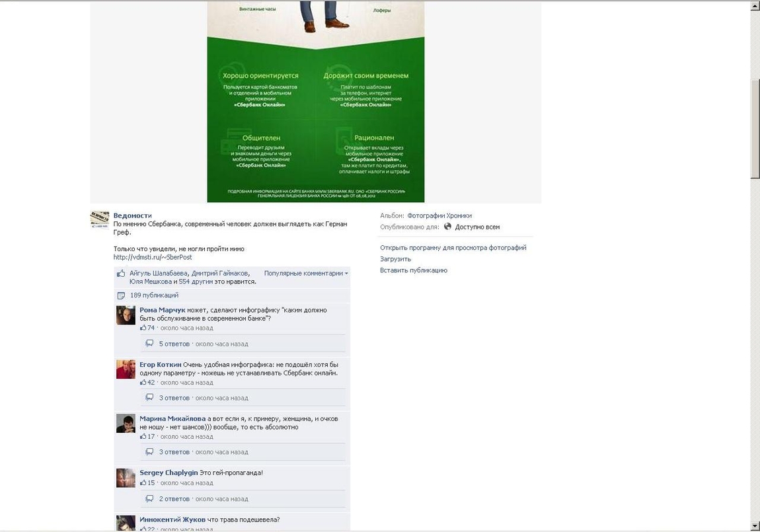Expand 3 ответов under Егор Коткин's comment
Viewport: 760px width, 532px height.
[174, 398]
